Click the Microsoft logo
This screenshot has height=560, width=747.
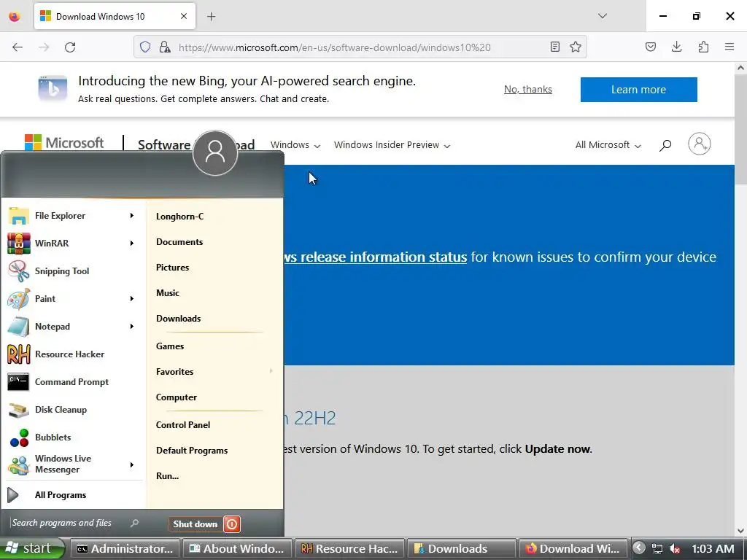[64, 142]
